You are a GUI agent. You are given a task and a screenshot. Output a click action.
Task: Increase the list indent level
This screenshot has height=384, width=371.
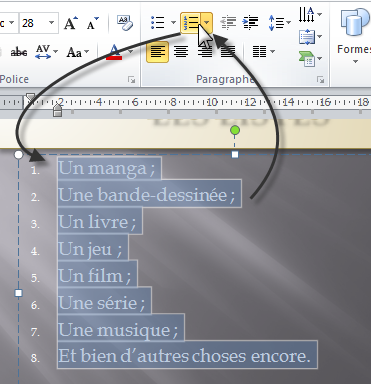pos(251,23)
